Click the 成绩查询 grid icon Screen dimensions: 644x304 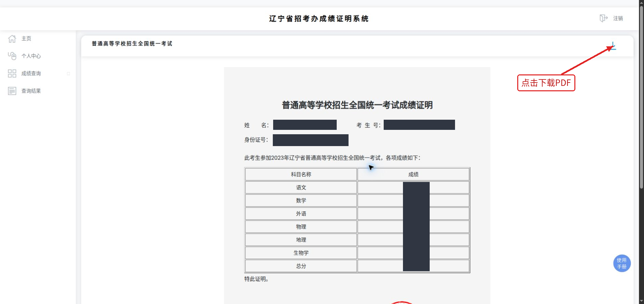[x=12, y=73]
